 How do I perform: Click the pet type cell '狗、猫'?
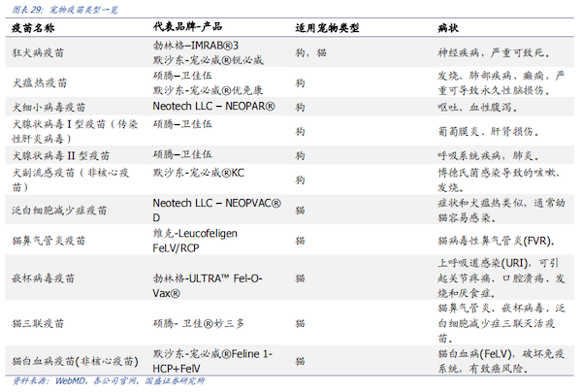[311, 52]
